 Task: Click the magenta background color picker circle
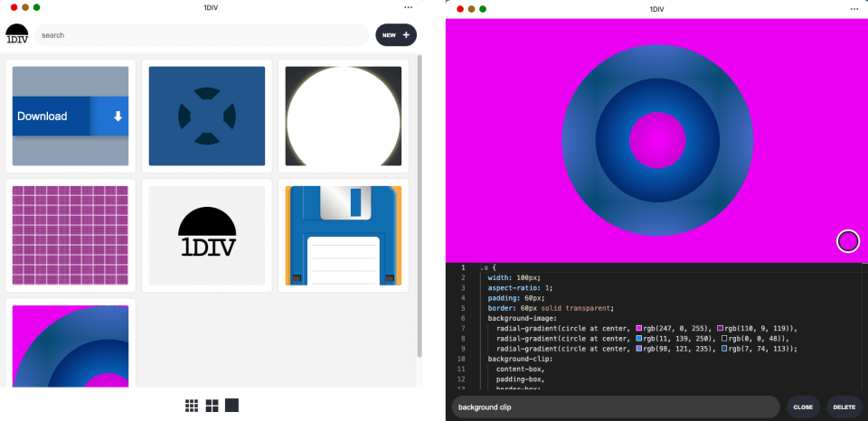(x=847, y=241)
